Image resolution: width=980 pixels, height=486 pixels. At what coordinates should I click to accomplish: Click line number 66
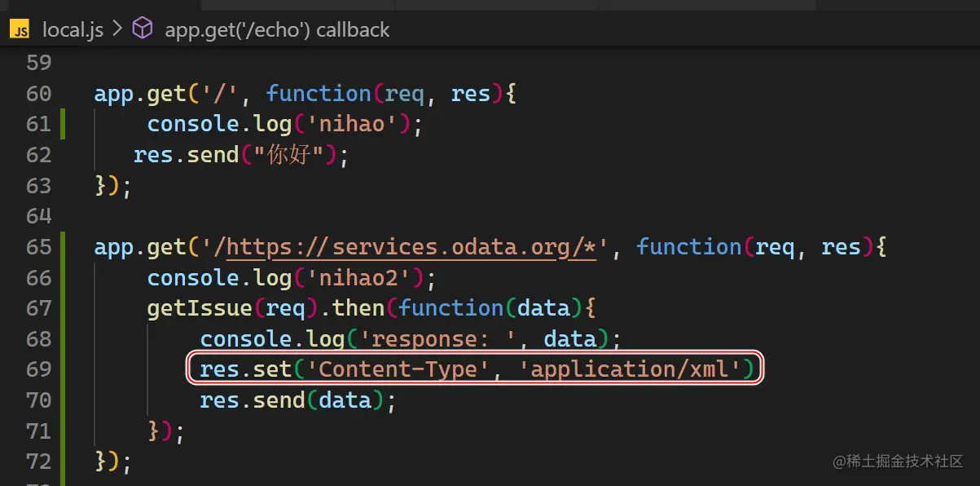pyautogui.click(x=38, y=277)
